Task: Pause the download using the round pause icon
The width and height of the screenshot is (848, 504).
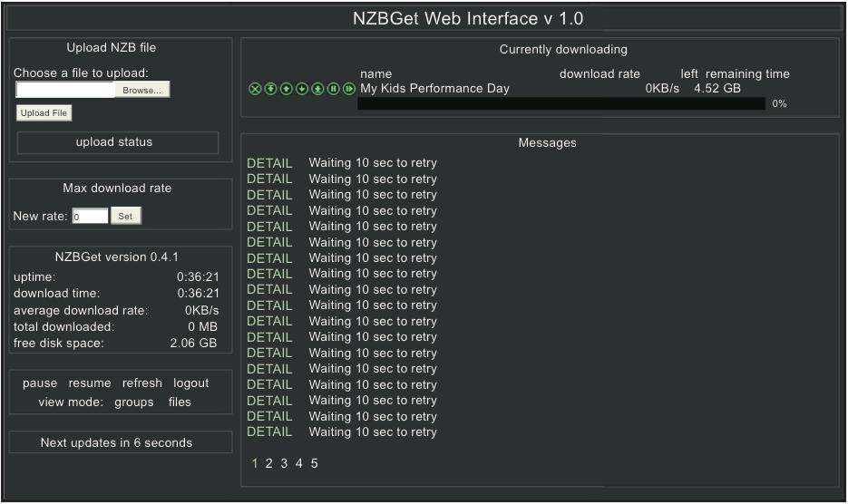Action: coord(334,89)
